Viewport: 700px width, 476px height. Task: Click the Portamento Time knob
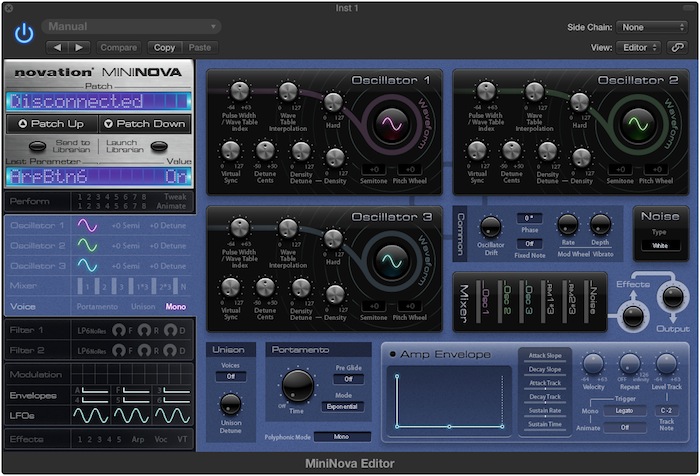click(296, 387)
